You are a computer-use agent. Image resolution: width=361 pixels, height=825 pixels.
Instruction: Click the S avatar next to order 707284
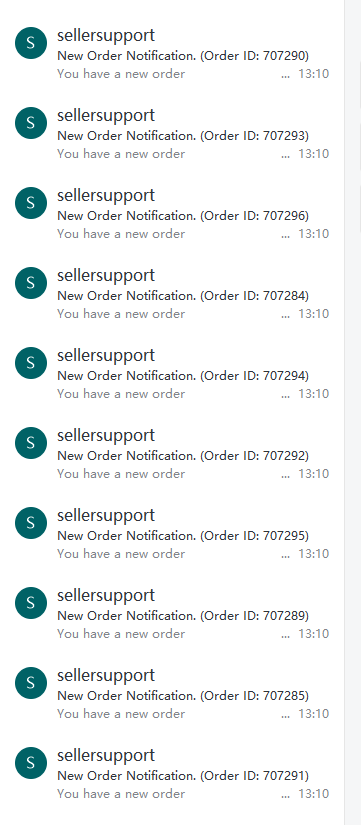(31, 283)
